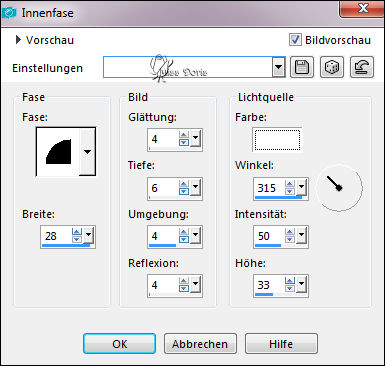Increase the Tiefe value with up arrow
Screen dimensions: 385x366
click(184, 184)
